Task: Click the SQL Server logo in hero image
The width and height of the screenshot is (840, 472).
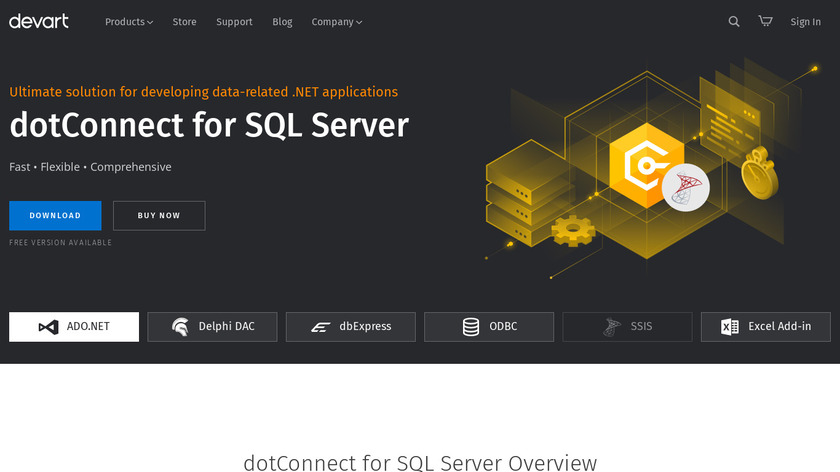Action: (685, 187)
